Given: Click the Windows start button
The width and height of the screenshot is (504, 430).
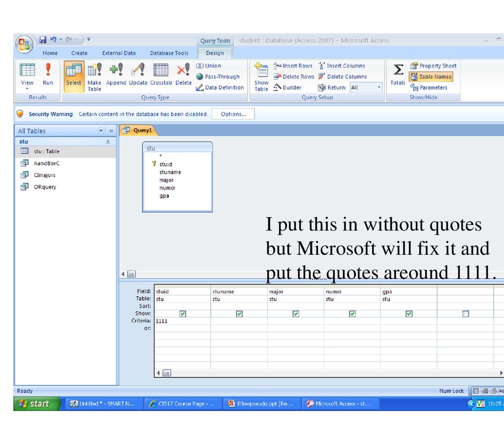Looking at the screenshot, I should [36, 403].
